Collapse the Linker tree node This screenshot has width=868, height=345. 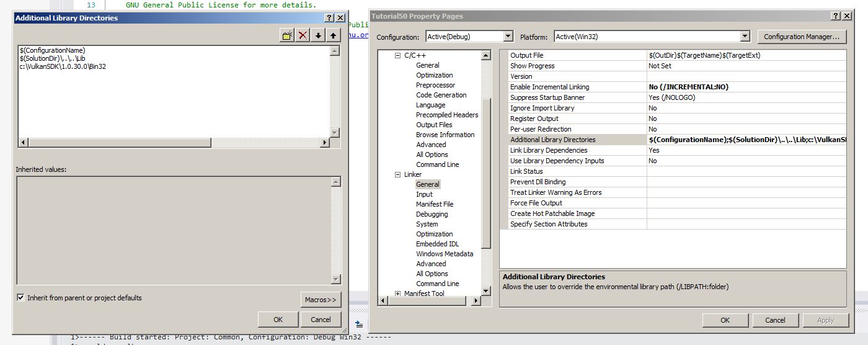[398, 175]
